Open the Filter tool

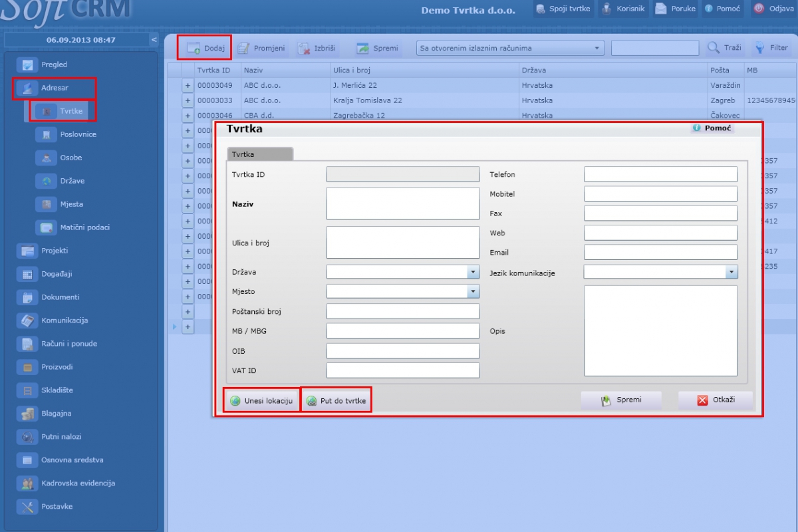pos(771,48)
